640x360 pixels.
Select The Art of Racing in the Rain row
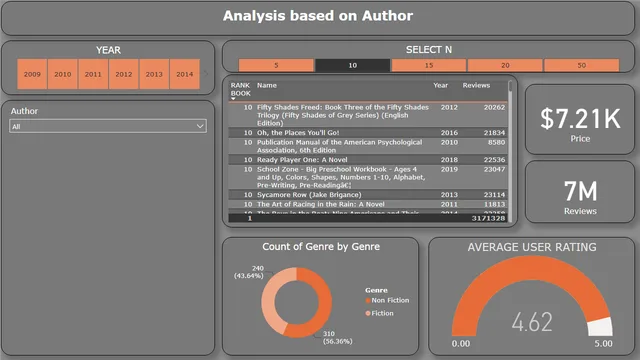(x=368, y=204)
